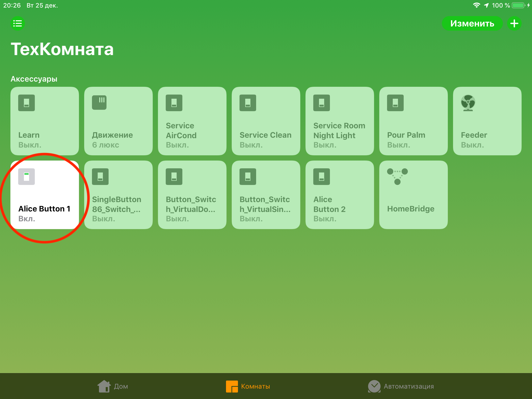Toggle the Learn switch tile
The height and width of the screenshot is (399, 532).
pyautogui.click(x=45, y=121)
